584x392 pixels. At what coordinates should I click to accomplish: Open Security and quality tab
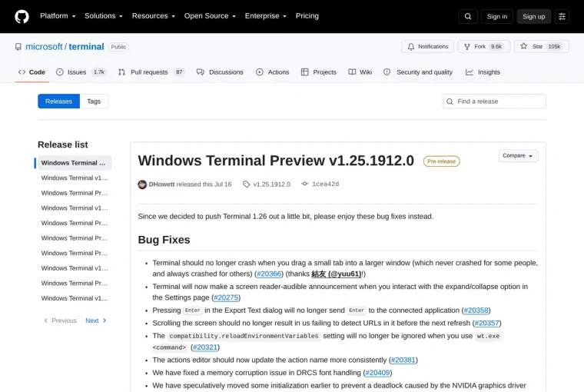[x=418, y=72]
